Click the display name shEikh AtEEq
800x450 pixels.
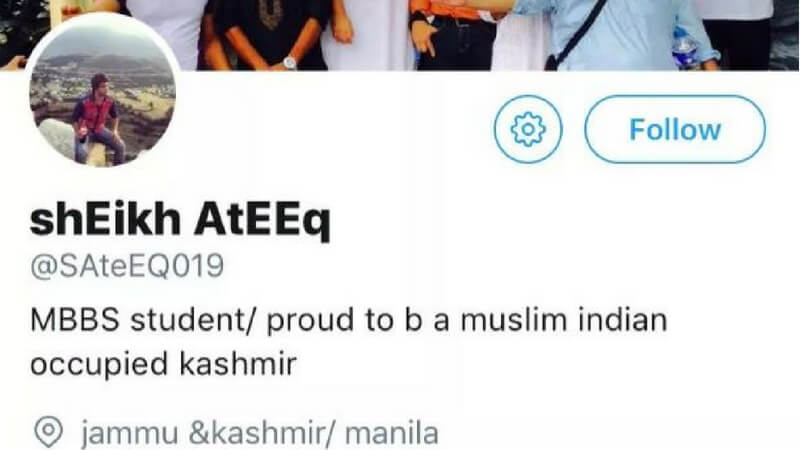(180, 220)
